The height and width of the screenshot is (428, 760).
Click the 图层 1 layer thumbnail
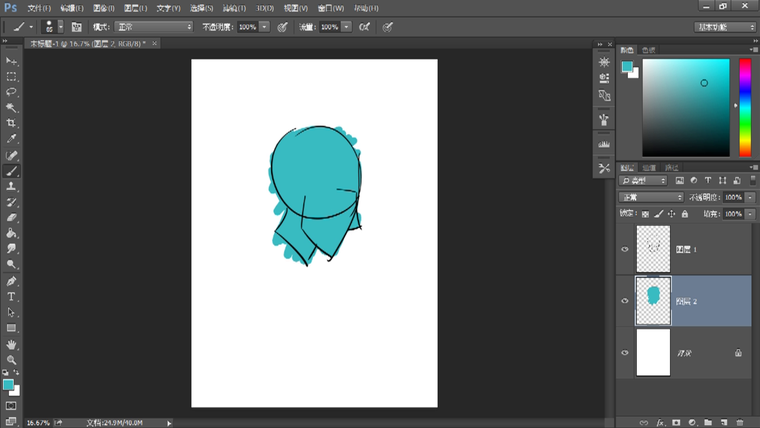[x=652, y=248]
